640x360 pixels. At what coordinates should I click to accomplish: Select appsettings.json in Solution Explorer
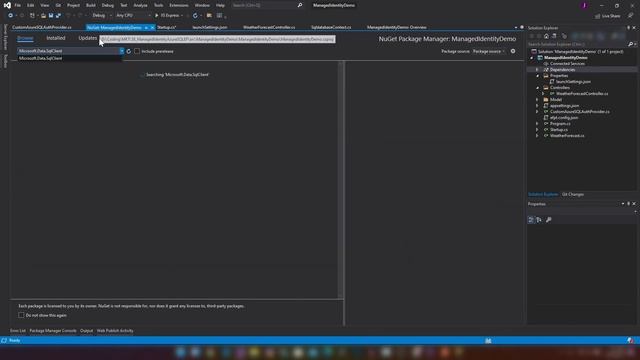coord(564,106)
